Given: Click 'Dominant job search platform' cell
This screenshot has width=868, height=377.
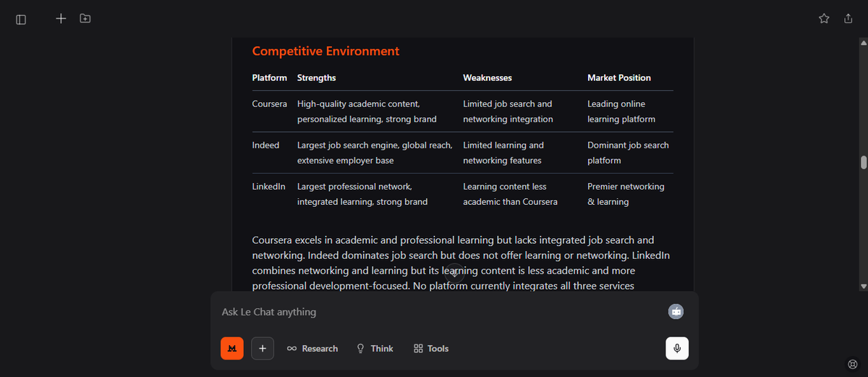Looking at the screenshot, I should click(x=628, y=153).
